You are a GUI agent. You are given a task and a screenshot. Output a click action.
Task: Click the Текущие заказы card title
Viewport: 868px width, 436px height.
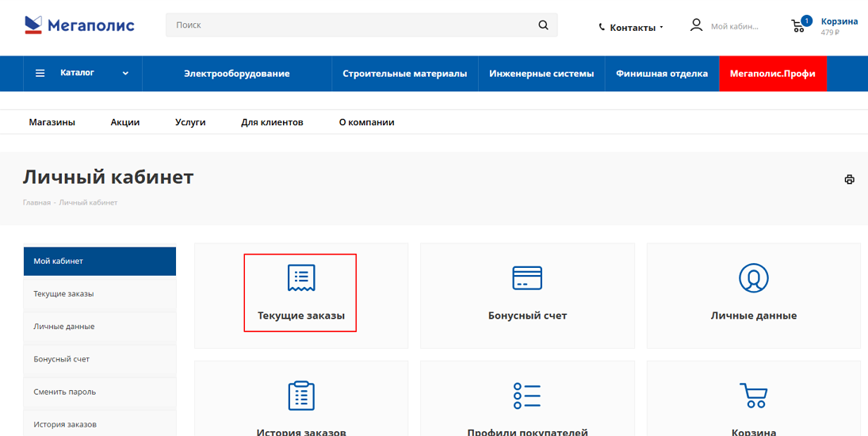point(301,316)
